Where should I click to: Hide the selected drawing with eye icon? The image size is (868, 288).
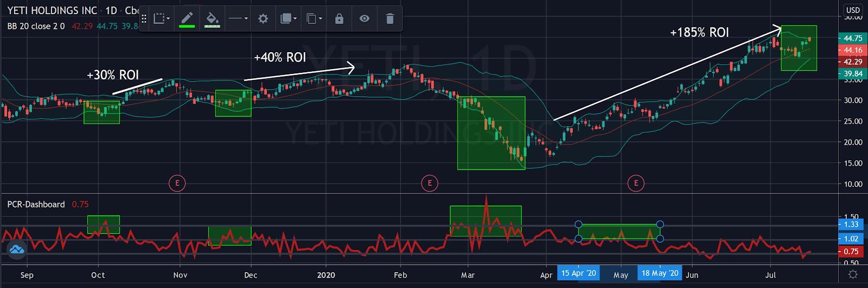(365, 19)
